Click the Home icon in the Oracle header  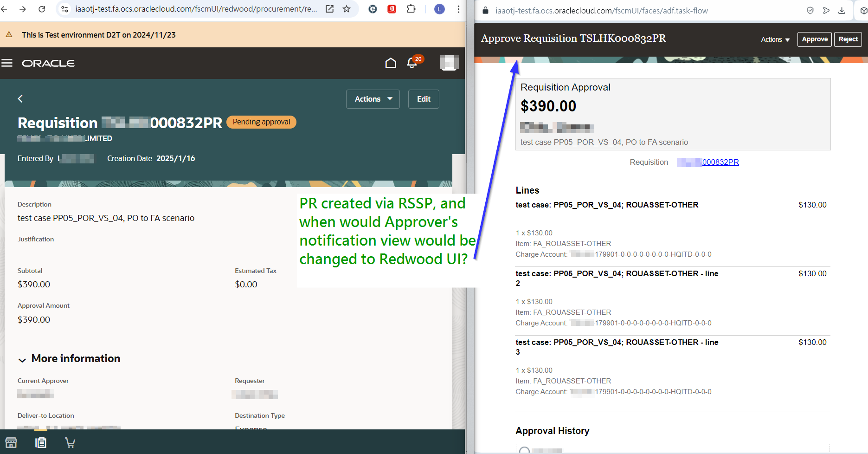point(391,63)
